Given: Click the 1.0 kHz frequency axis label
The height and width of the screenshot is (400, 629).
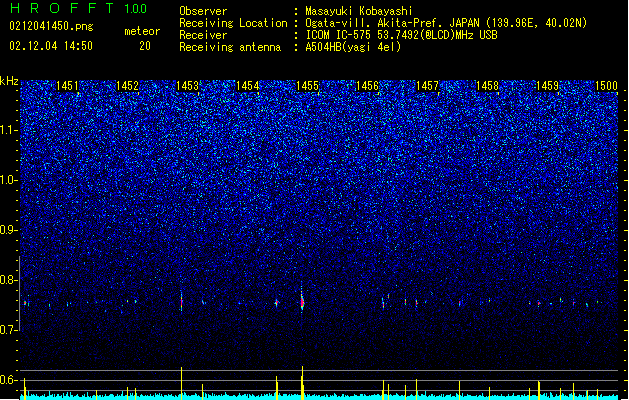Looking at the screenshot, I should pos(9,180).
